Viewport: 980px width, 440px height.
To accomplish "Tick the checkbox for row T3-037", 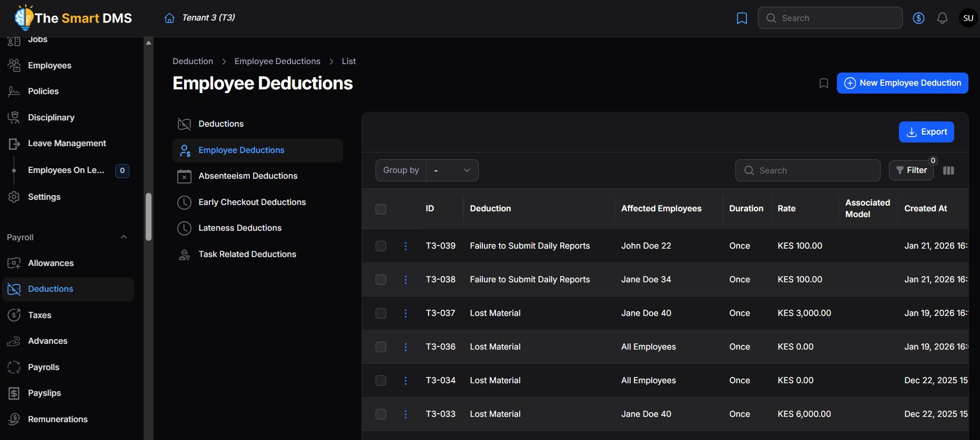I will pyautogui.click(x=381, y=313).
